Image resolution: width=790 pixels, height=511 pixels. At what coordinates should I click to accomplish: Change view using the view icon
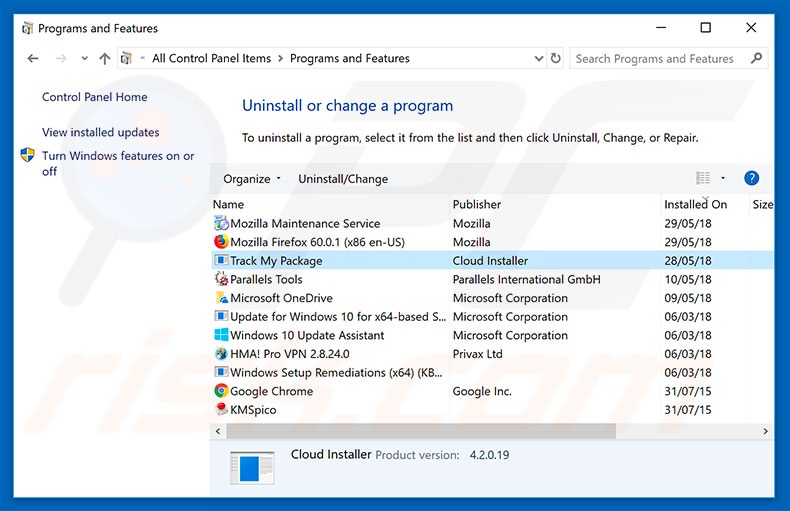click(703, 178)
